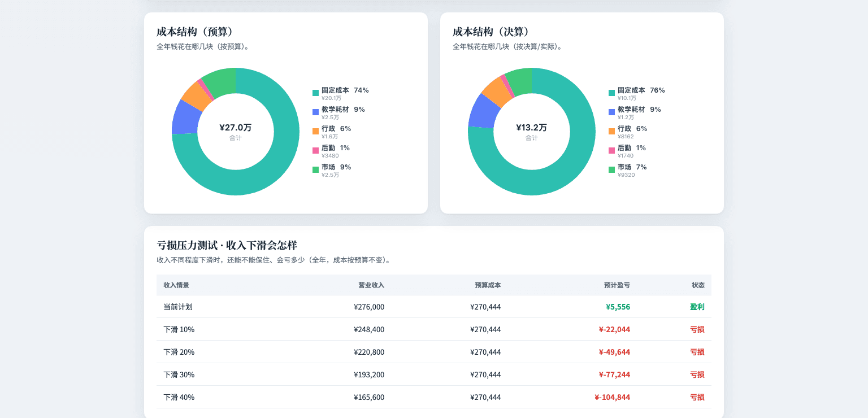Viewport: 868px width, 418px height.
Task: Select the 固定成本 76% legend label
Action: pos(641,90)
